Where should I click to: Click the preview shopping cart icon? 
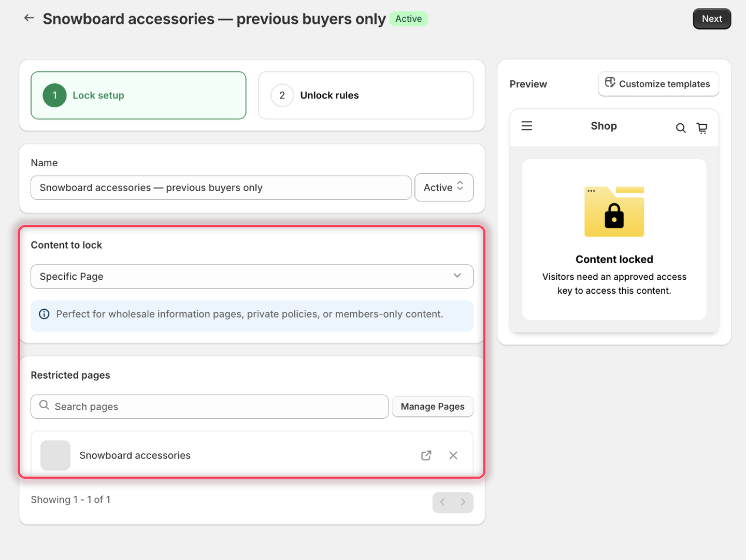(702, 128)
